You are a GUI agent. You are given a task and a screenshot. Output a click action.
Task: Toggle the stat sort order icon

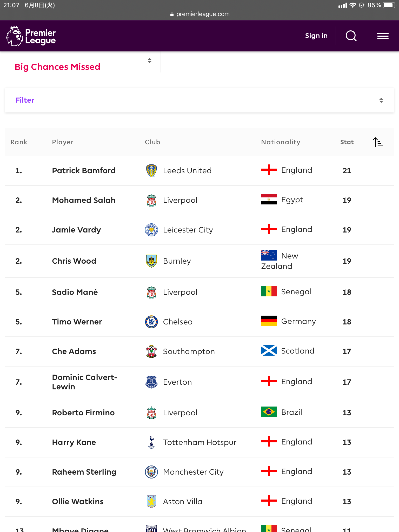point(378,142)
